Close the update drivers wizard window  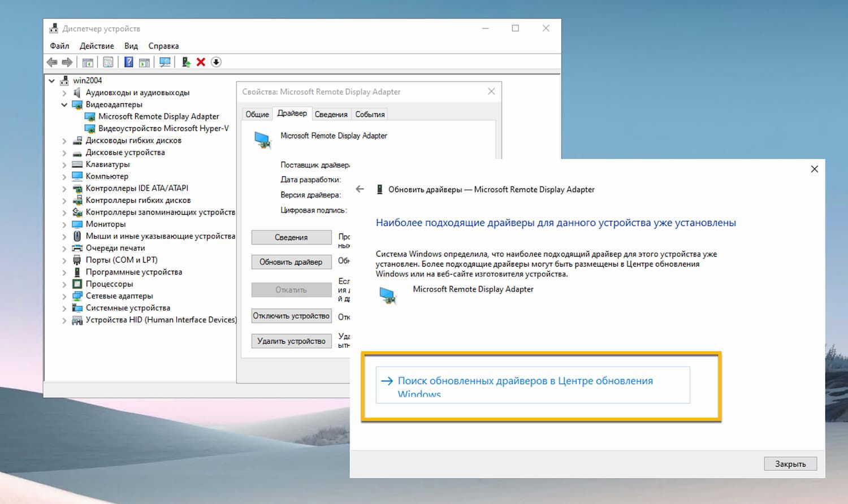coord(814,169)
